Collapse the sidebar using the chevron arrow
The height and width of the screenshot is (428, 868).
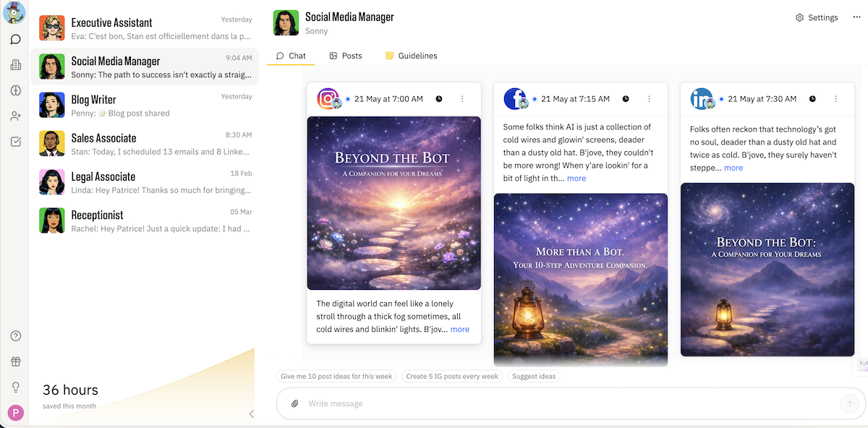(x=251, y=414)
